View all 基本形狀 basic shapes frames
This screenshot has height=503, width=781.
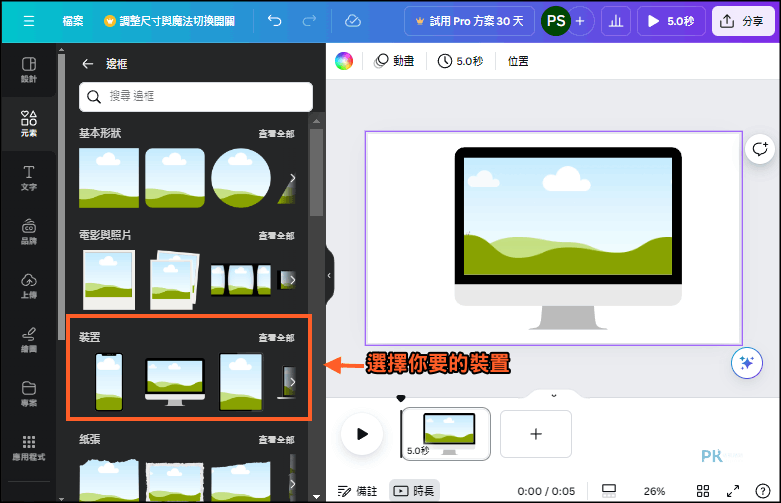pos(276,133)
